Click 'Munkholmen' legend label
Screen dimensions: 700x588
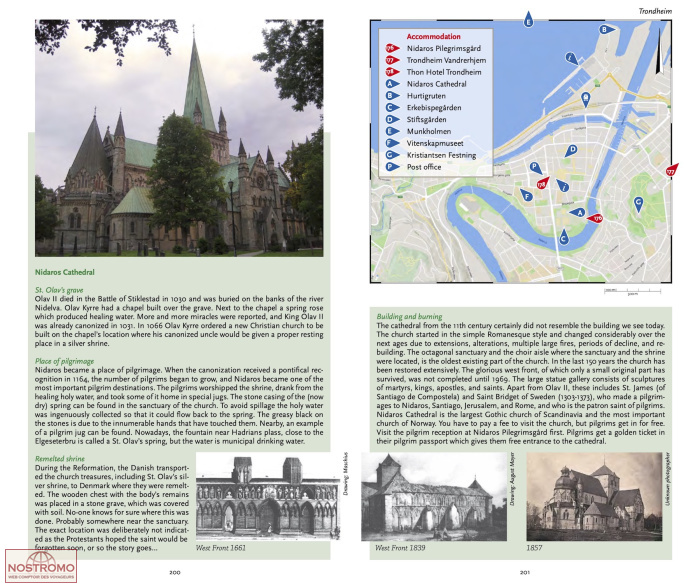point(429,131)
